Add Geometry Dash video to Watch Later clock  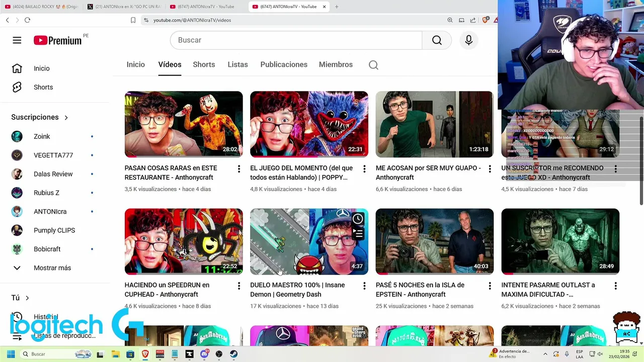pos(358,219)
